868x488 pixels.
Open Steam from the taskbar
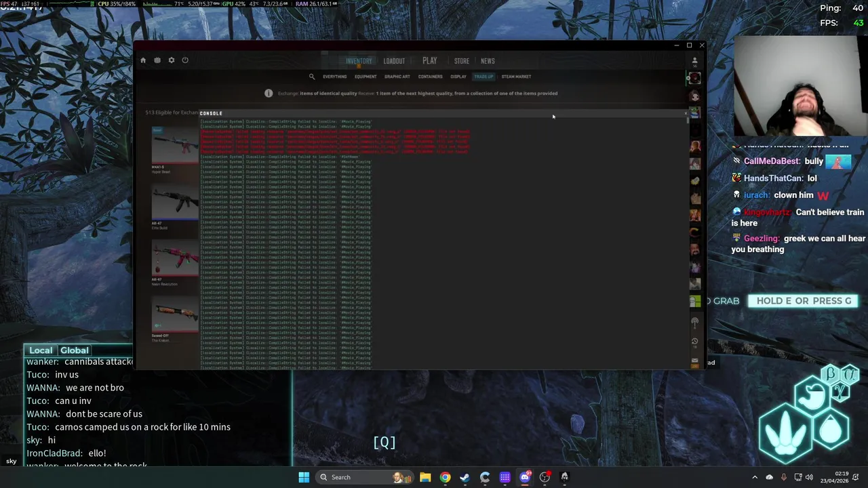[465, 477]
